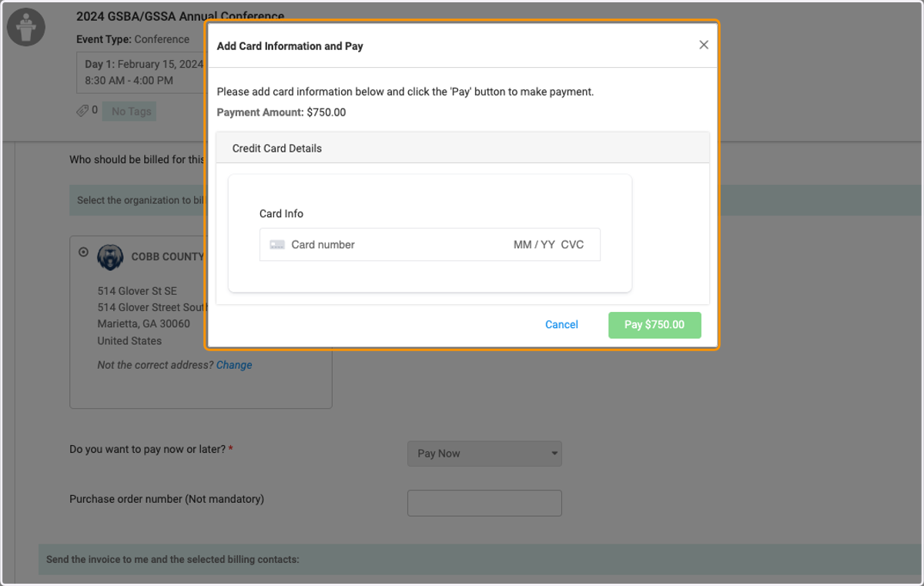Click the Cobb County organization logo
The width and height of the screenshot is (924, 586).
coord(110,257)
